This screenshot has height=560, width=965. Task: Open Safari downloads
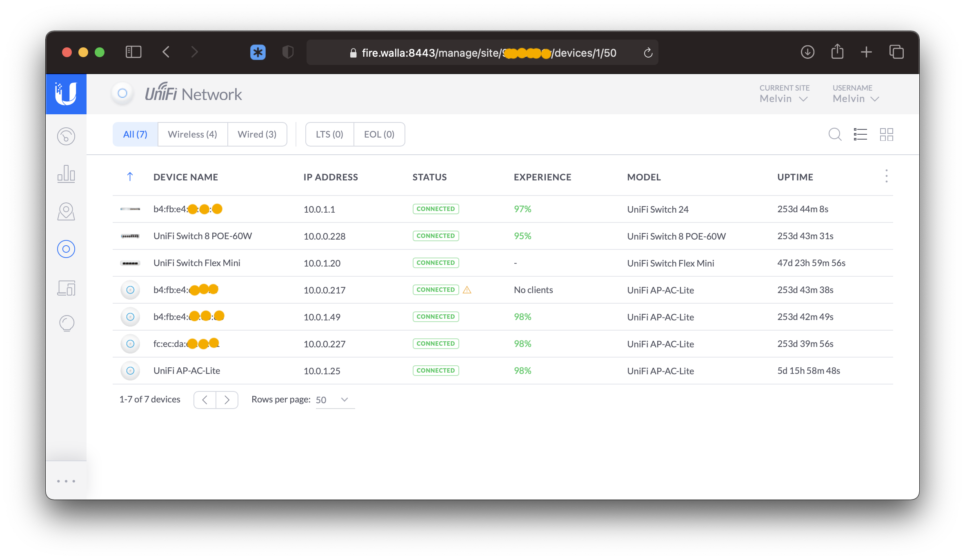pos(807,52)
